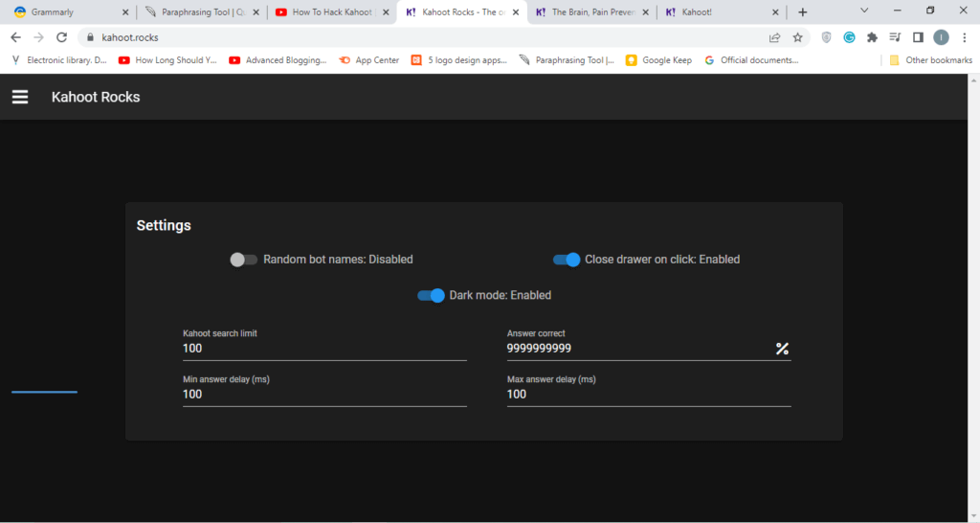This screenshot has height=523, width=980.
Task: Go forward to next page
Action: [38, 37]
